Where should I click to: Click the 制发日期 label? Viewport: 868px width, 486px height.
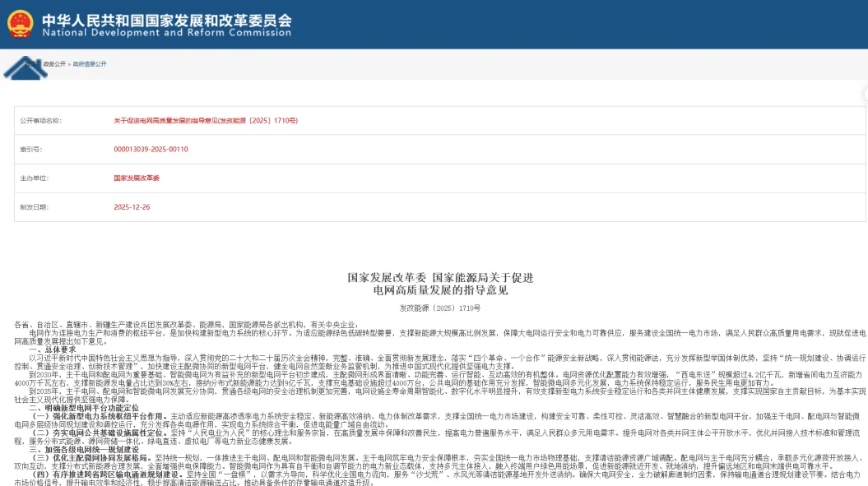[x=35, y=207]
